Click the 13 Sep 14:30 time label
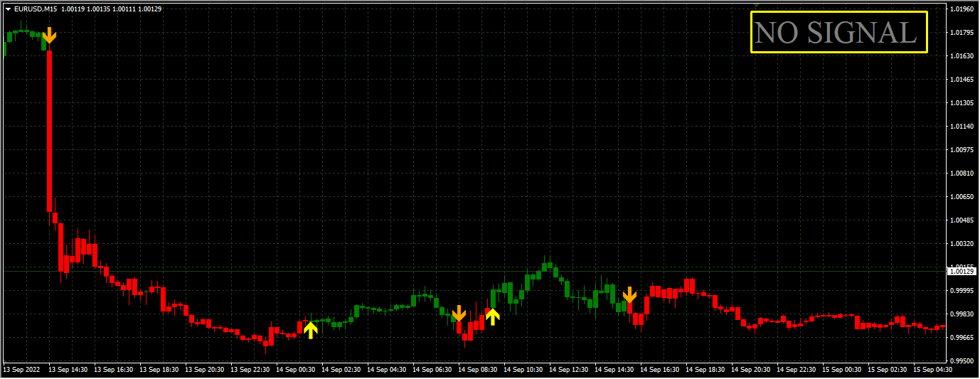 point(70,370)
